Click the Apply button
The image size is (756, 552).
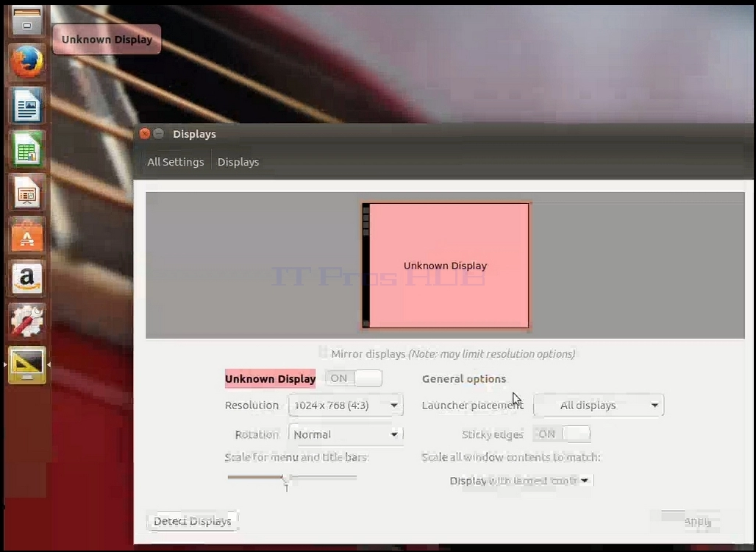697,521
